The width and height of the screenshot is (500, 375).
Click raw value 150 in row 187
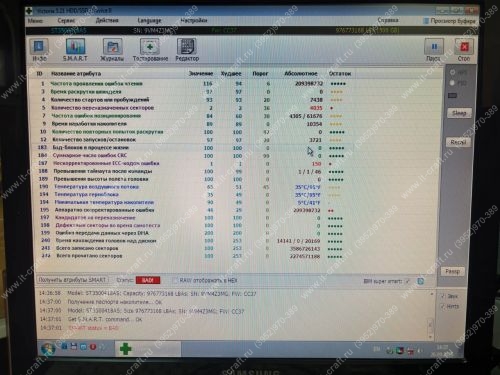316,164
